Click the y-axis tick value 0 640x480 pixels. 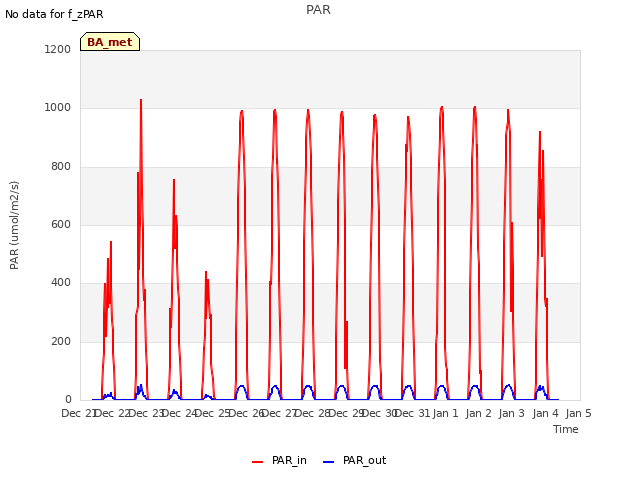[x=68, y=399]
